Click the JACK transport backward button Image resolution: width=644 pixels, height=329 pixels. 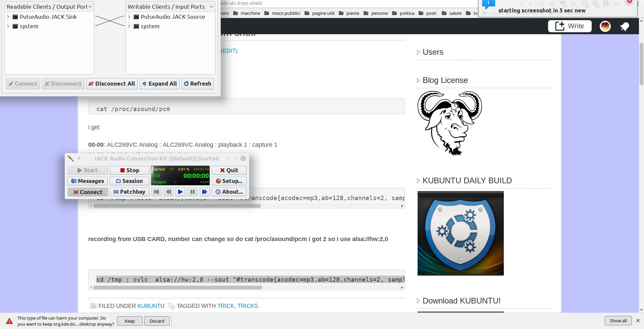click(168, 192)
